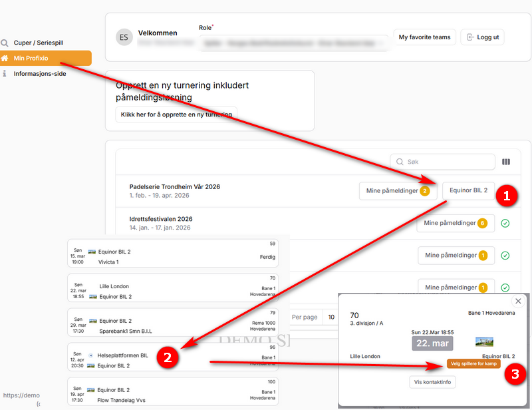Click the search magnifier icon in sidebar
Viewport: 532px width, 410px height.
tap(5, 43)
